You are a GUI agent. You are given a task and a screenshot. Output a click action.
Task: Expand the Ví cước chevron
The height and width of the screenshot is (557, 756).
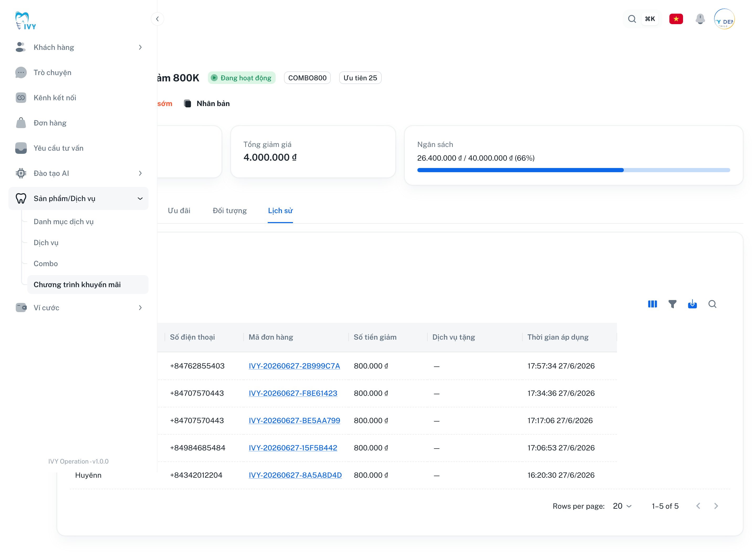[140, 307]
